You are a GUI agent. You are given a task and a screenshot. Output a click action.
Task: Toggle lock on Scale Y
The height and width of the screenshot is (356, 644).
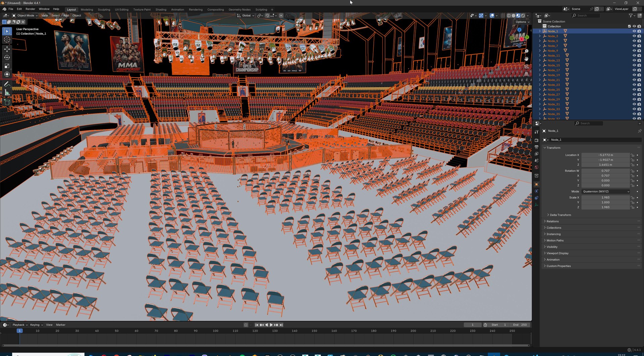633,203
